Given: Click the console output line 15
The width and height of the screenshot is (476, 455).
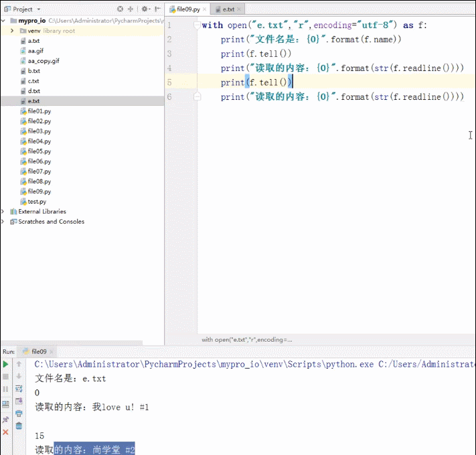Looking at the screenshot, I should [39, 436].
